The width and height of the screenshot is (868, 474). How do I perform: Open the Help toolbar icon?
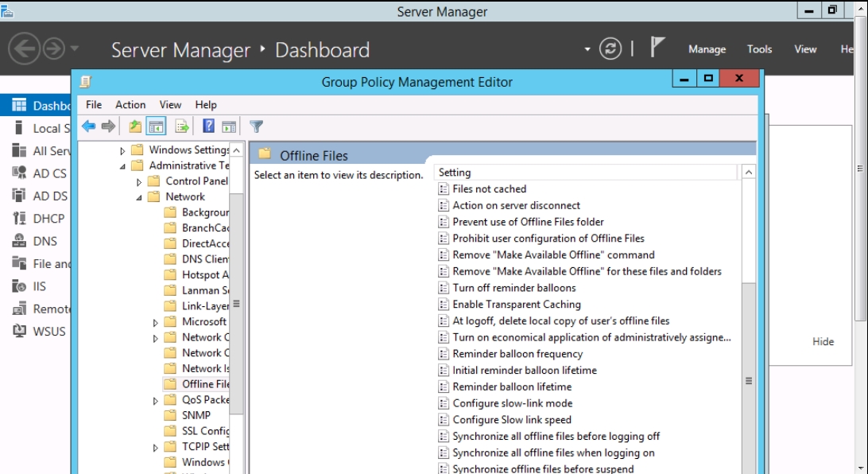pyautogui.click(x=208, y=126)
